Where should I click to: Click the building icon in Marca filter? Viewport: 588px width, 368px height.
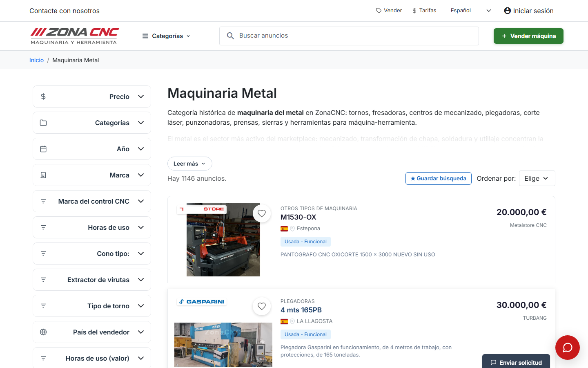click(x=43, y=175)
